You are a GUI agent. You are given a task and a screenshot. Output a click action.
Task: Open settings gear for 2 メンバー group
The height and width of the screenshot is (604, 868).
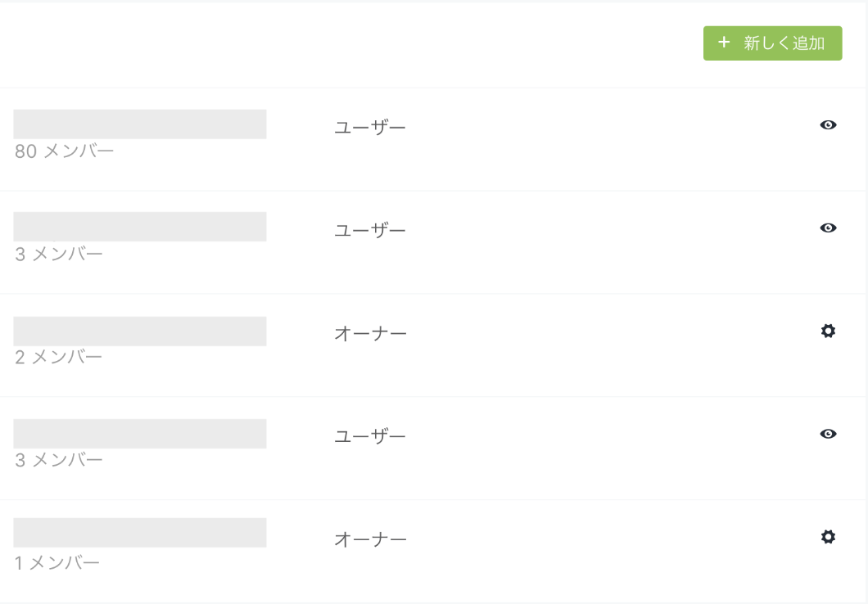[x=828, y=331]
